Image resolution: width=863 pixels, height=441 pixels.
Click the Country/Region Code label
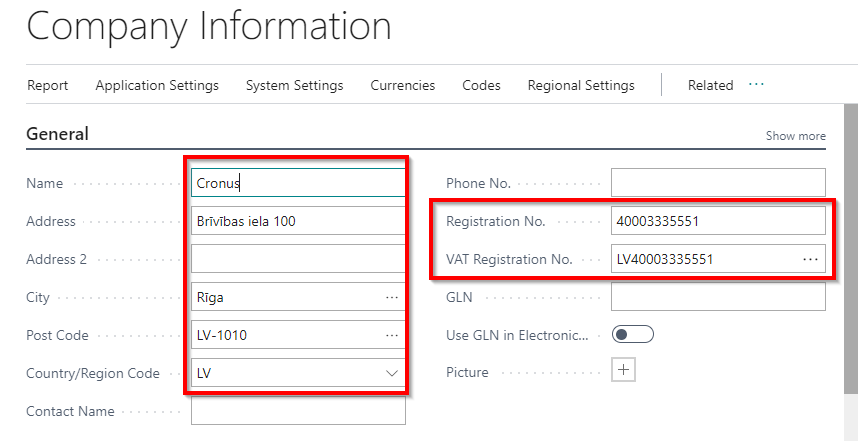pos(92,373)
